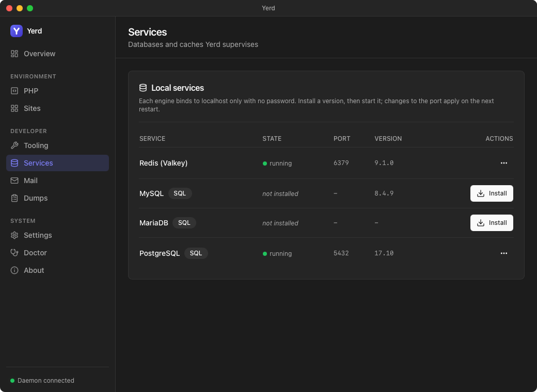Click version 17.10 in PostgreSQL row
This screenshot has width=537, height=392.
coord(384,253)
